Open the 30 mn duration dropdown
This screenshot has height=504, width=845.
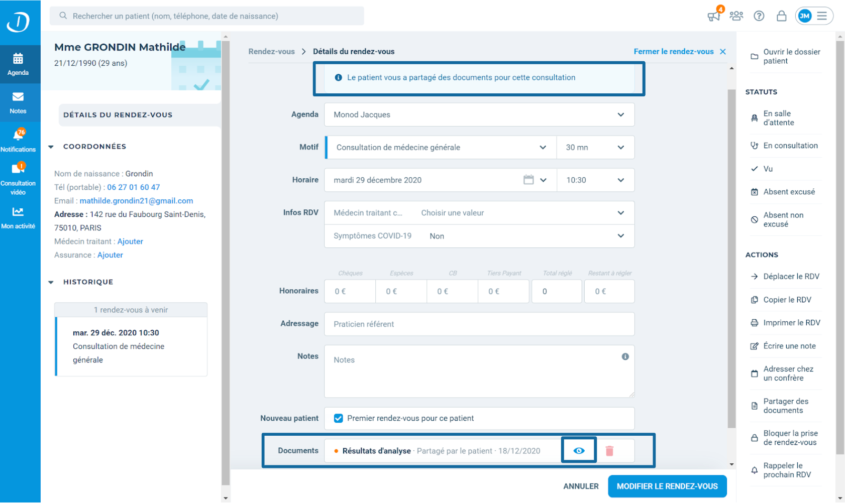(595, 147)
